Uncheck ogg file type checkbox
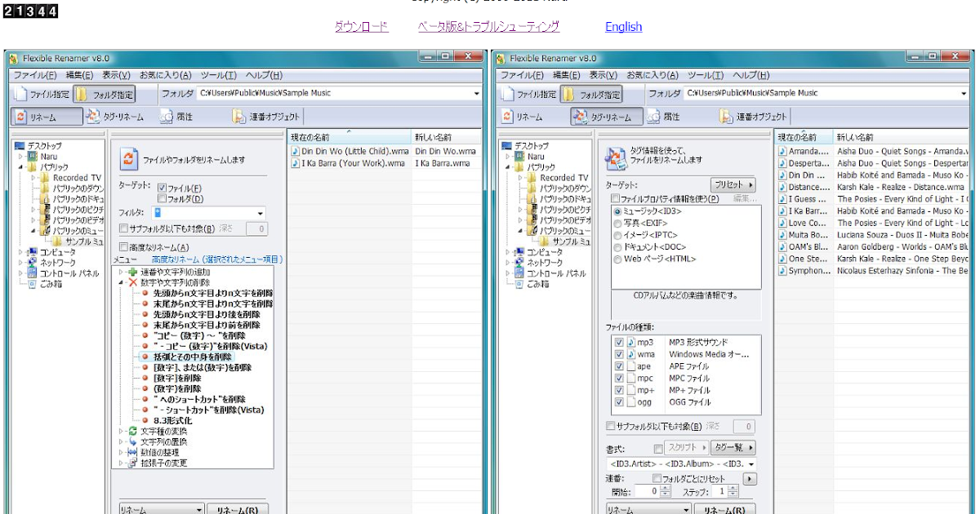 point(619,402)
